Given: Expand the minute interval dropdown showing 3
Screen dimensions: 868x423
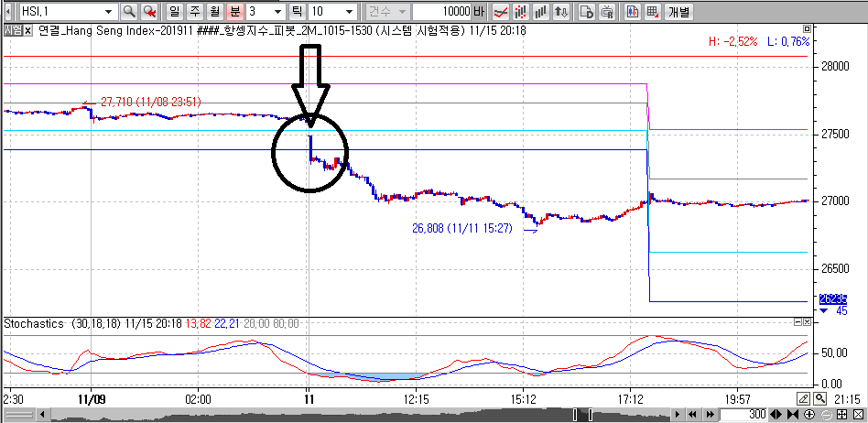Looking at the screenshot, I should [276, 12].
